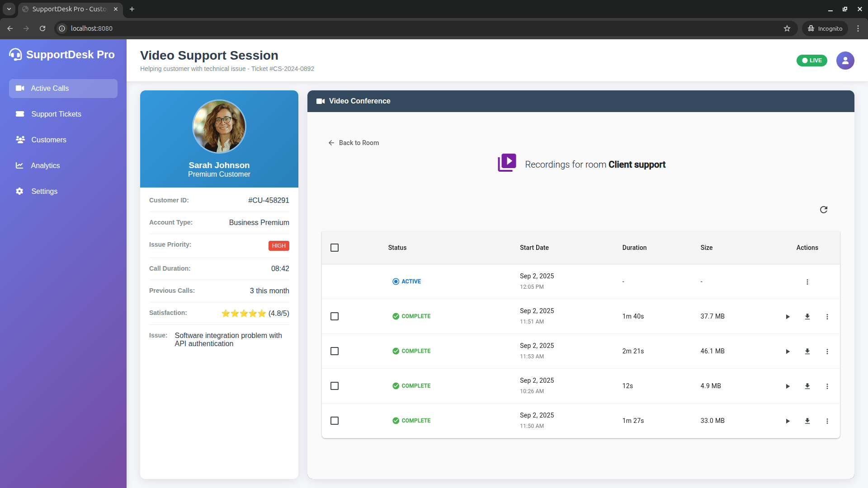
Task: Open the user profile avatar
Action: click(x=845, y=61)
